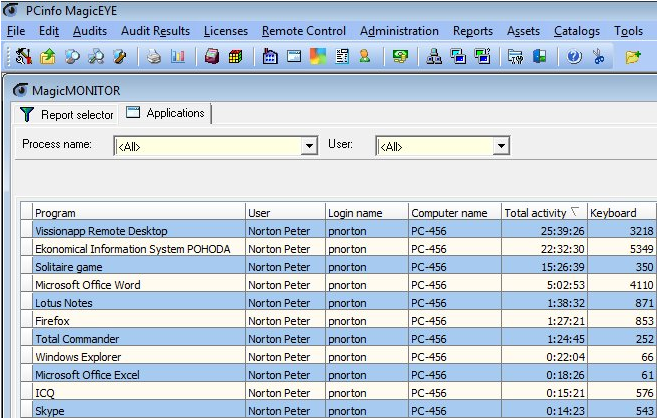Select the Skype row

pyautogui.click(x=338, y=410)
